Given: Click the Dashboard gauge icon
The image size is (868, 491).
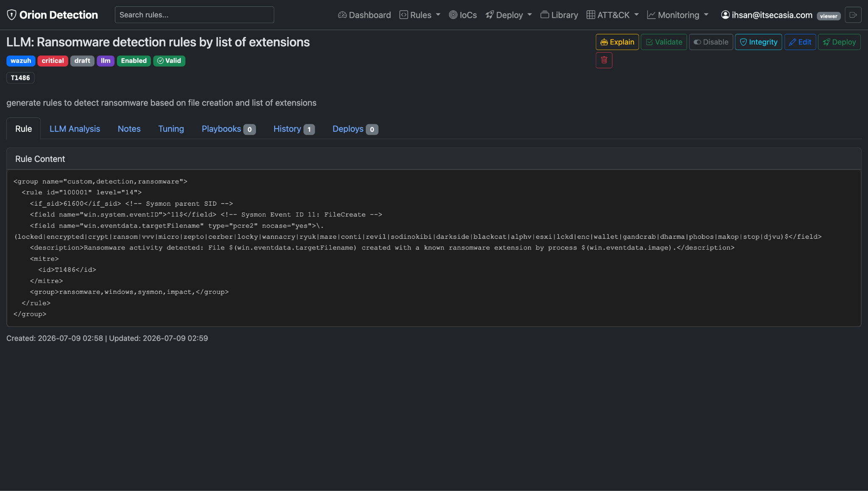Looking at the screenshot, I should click(x=342, y=15).
